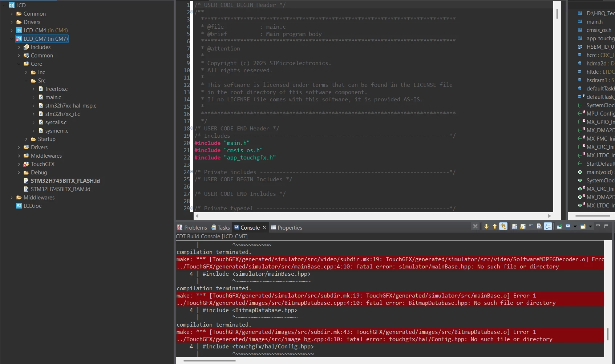Toggle fold marker at line 18

point(192,129)
